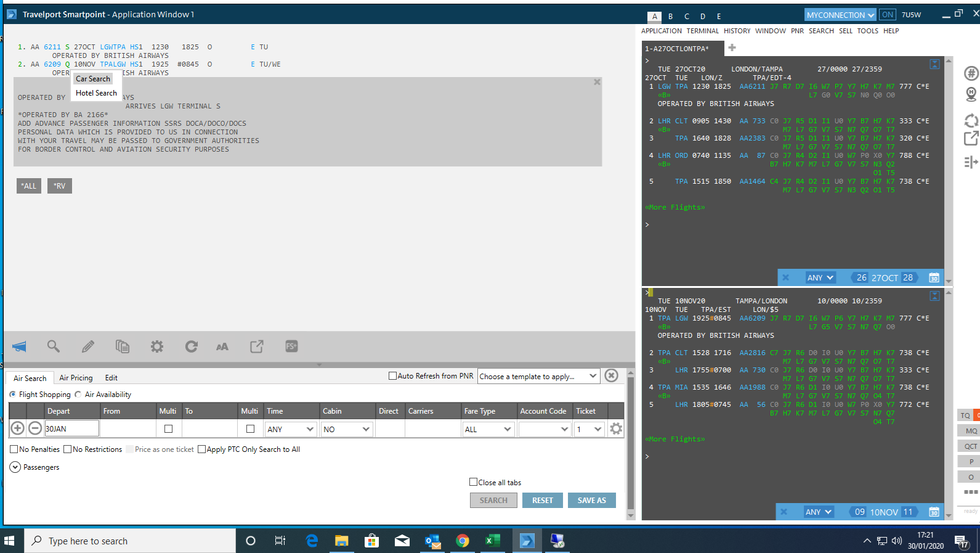980x553 pixels.
Task: Check the Close all tabs box
Action: [x=473, y=482]
